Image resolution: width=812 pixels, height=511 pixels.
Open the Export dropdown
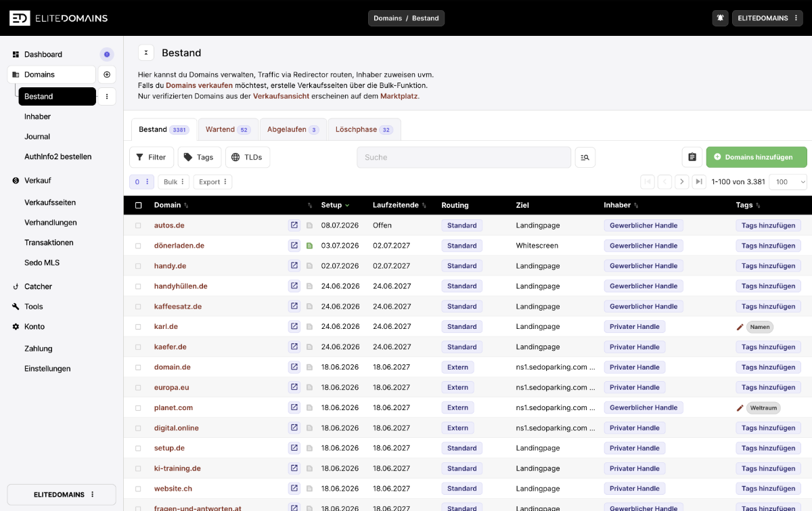[x=213, y=182]
